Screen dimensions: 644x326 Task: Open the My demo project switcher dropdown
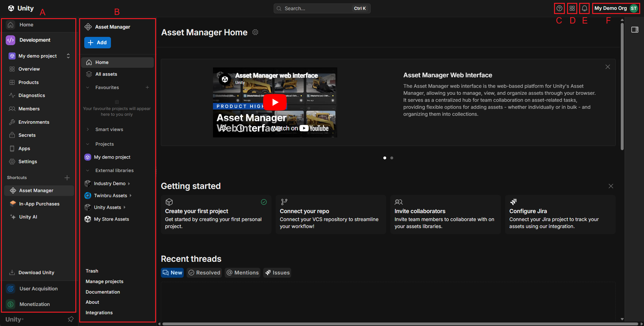click(x=39, y=56)
